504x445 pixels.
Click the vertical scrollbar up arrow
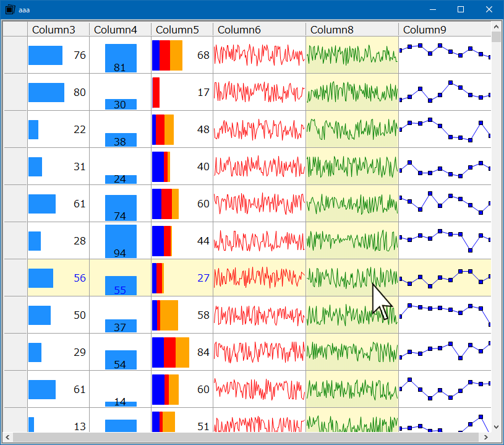tap(496, 27)
